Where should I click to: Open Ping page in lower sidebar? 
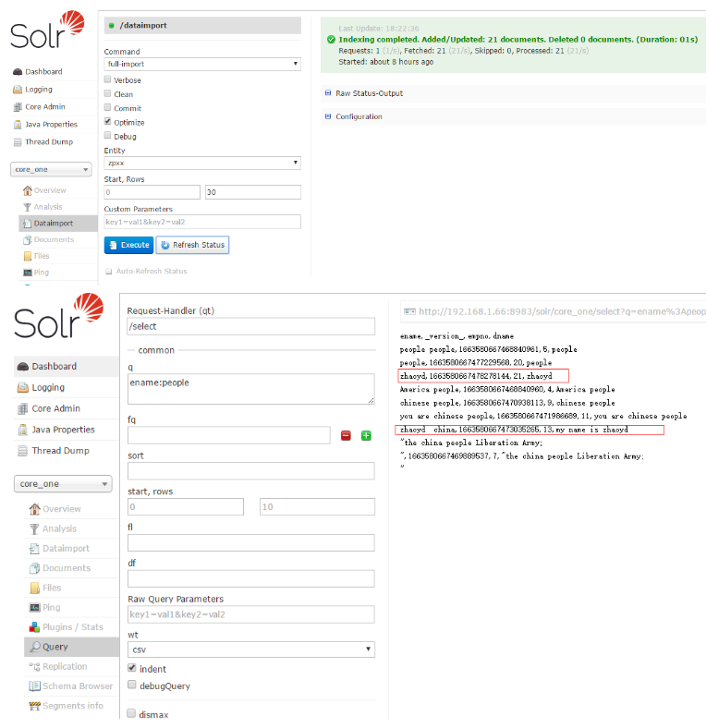click(51, 608)
